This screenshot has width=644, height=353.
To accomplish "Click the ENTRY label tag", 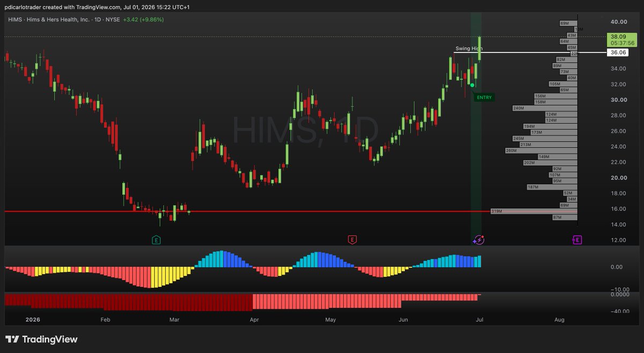I will click(483, 97).
